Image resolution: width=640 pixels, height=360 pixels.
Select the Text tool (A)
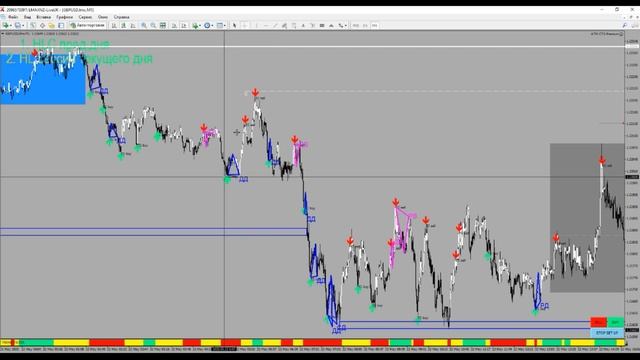tap(303, 25)
